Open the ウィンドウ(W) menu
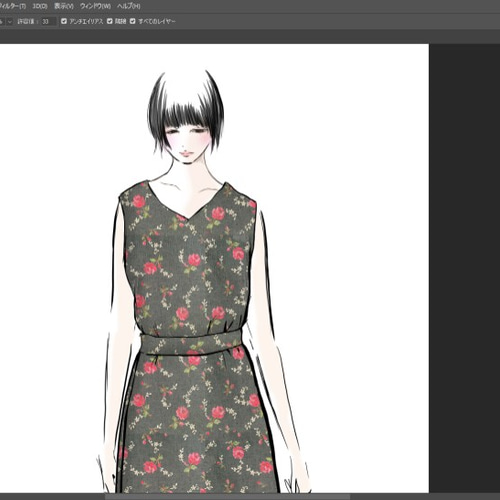The image size is (500, 500). pos(95,6)
